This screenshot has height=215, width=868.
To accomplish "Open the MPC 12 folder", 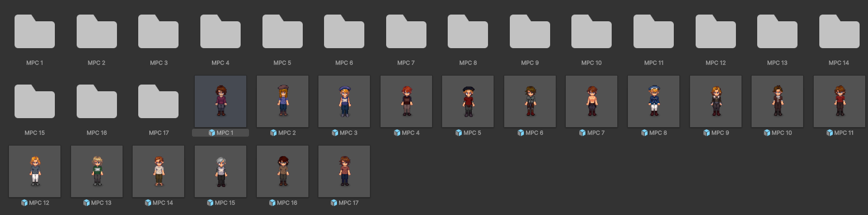I will pyautogui.click(x=715, y=31).
